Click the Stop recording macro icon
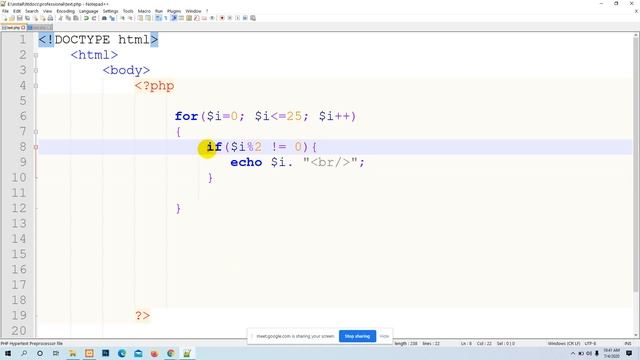Screen dimensions: 640x360 coord(229,18)
